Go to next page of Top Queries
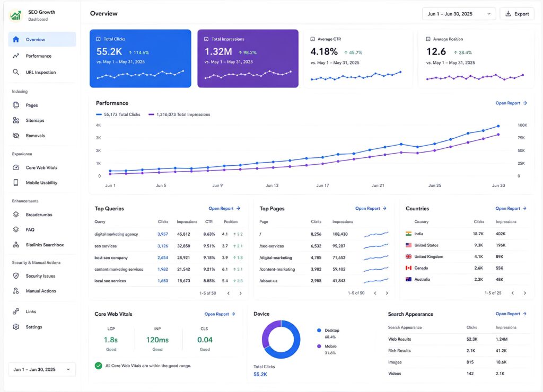This screenshot has height=392, width=543. 241,293
